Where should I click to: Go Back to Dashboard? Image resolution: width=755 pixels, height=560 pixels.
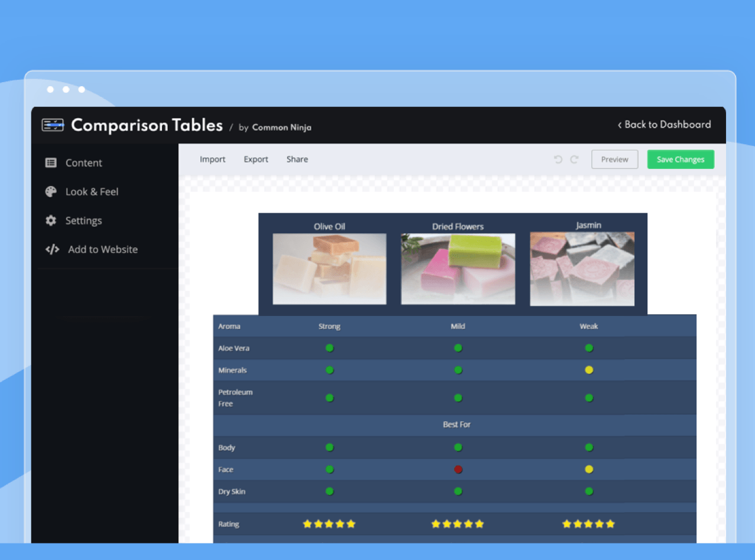(664, 125)
